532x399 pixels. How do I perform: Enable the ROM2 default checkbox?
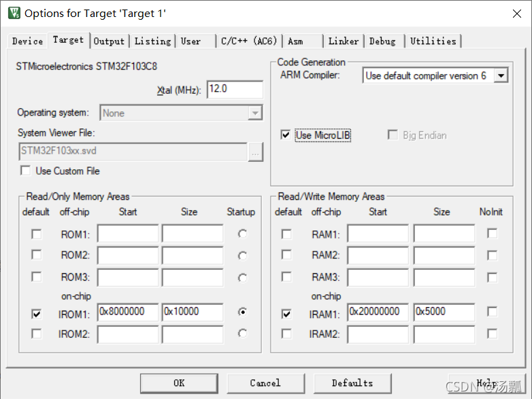[x=36, y=255]
